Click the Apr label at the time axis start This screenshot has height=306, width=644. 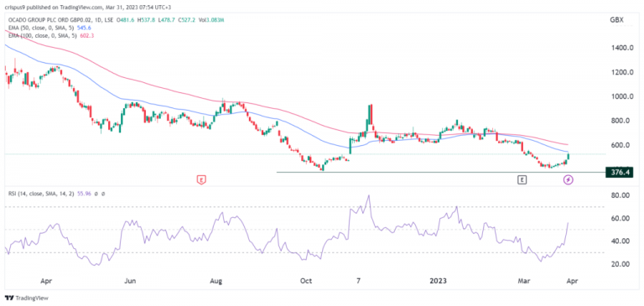point(46,282)
